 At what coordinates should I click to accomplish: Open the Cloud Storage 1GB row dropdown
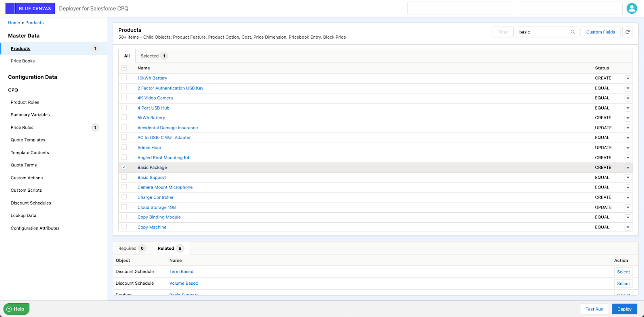[627, 207]
